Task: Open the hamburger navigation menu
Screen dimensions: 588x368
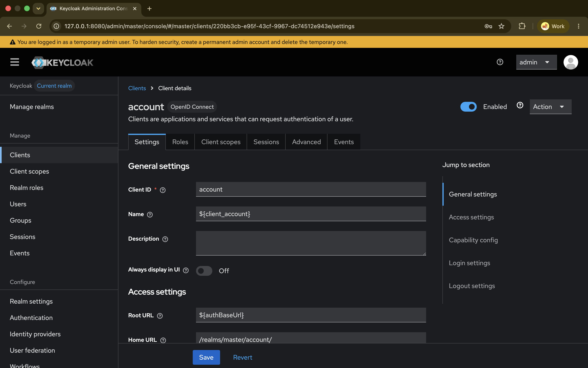Action: (x=14, y=62)
